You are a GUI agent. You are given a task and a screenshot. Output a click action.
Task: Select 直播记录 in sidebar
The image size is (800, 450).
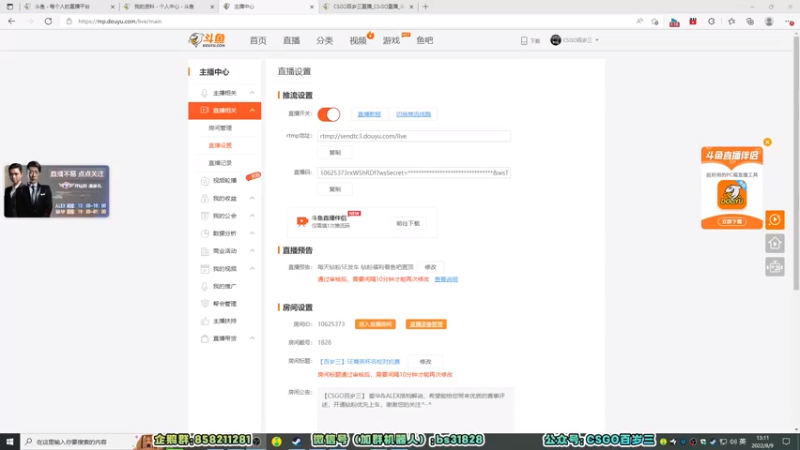[x=220, y=163]
